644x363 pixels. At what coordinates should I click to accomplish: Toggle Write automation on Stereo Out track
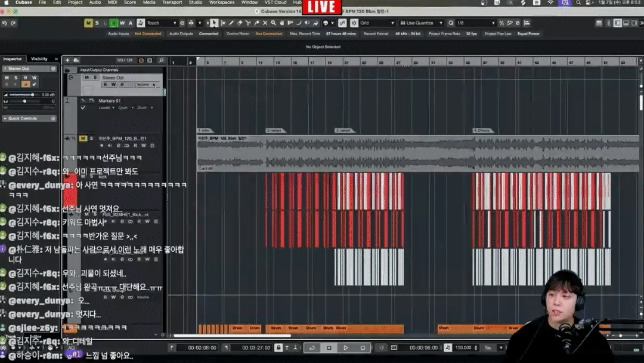coord(113,85)
